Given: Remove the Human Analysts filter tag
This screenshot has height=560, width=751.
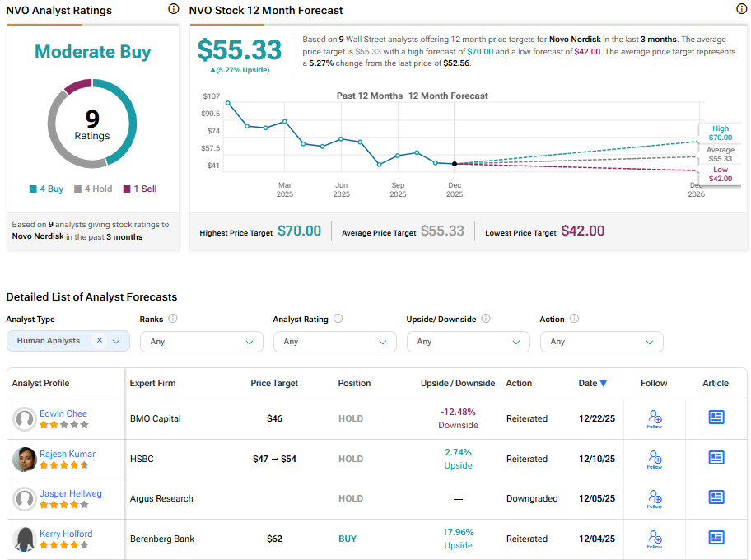Looking at the screenshot, I should (99, 341).
